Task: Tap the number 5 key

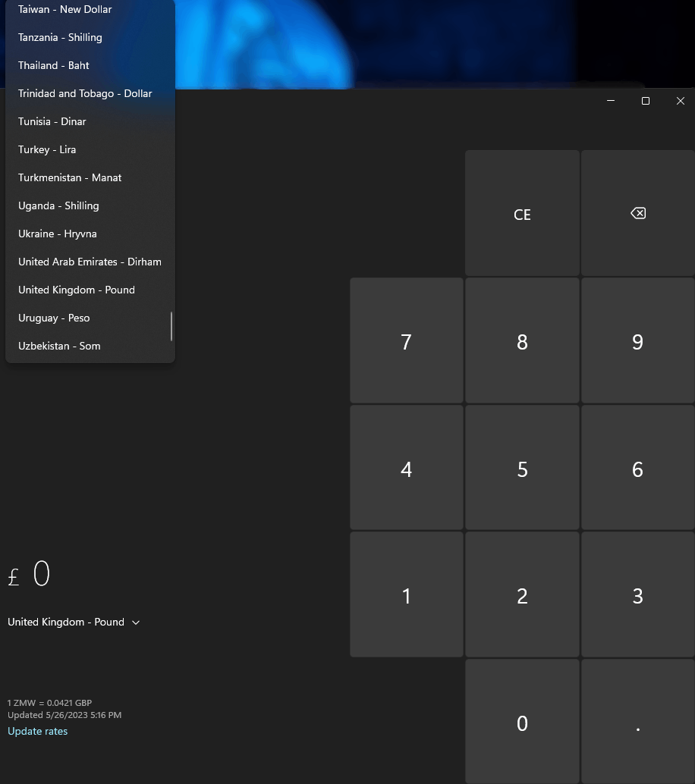Action: point(522,468)
